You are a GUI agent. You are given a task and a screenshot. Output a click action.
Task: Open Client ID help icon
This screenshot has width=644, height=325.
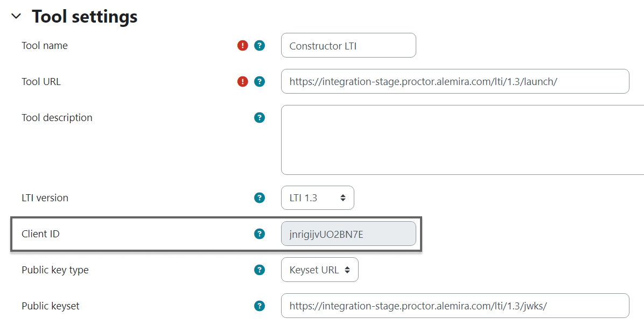click(260, 234)
